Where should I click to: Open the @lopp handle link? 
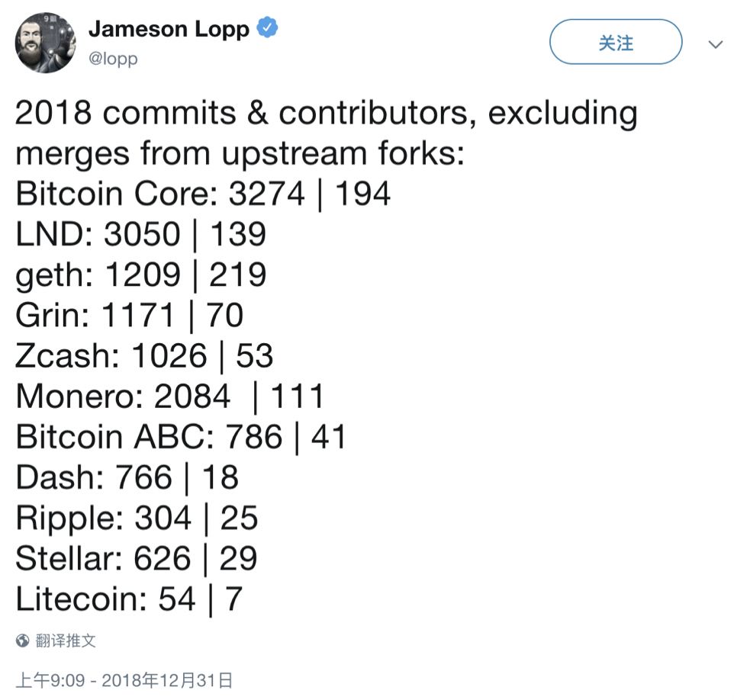click(113, 59)
